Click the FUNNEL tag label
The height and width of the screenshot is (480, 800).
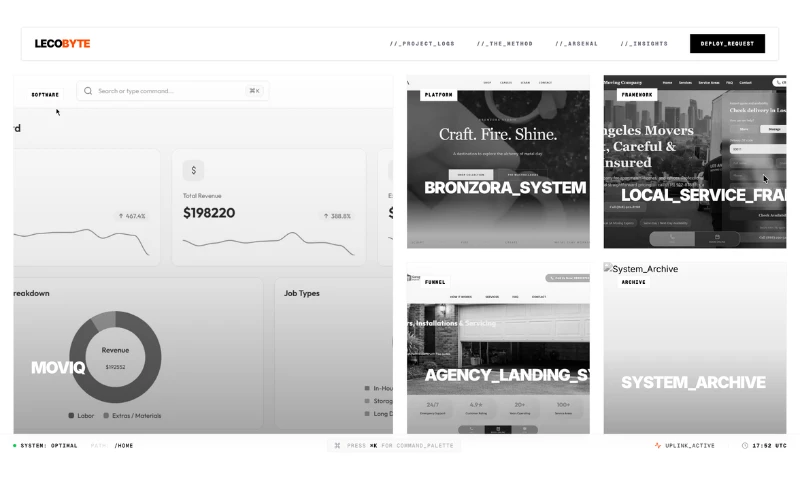point(435,282)
